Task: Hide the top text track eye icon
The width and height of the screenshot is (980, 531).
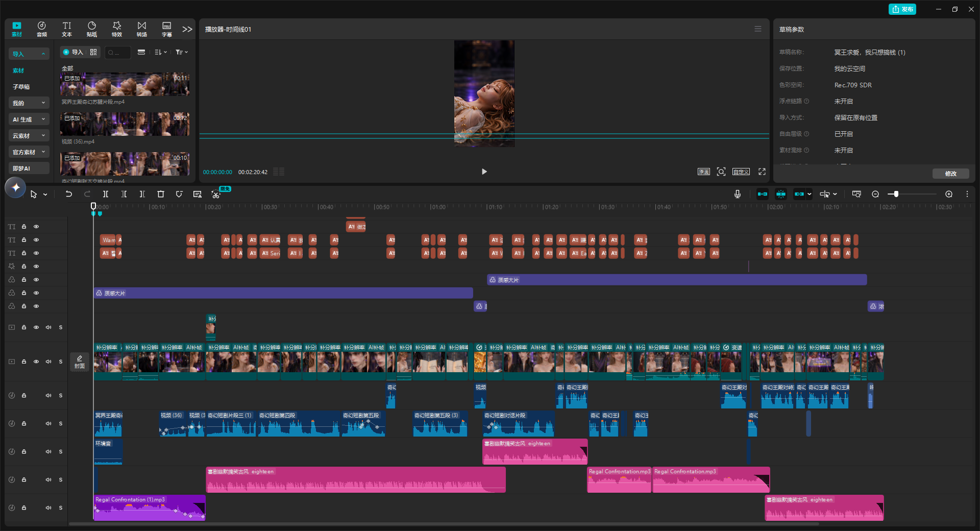Action: (36, 227)
